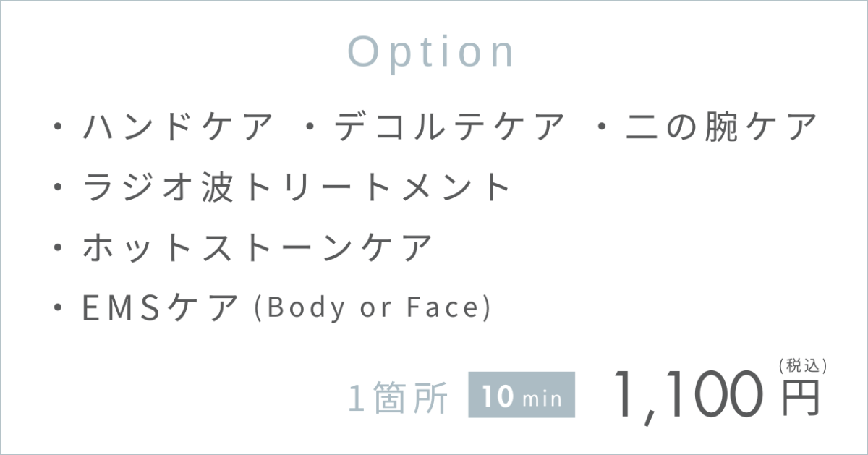Image resolution: width=868 pixels, height=455 pixels.
Task: Click the 円 currency symbol
Action: click(x=802, y=396)
